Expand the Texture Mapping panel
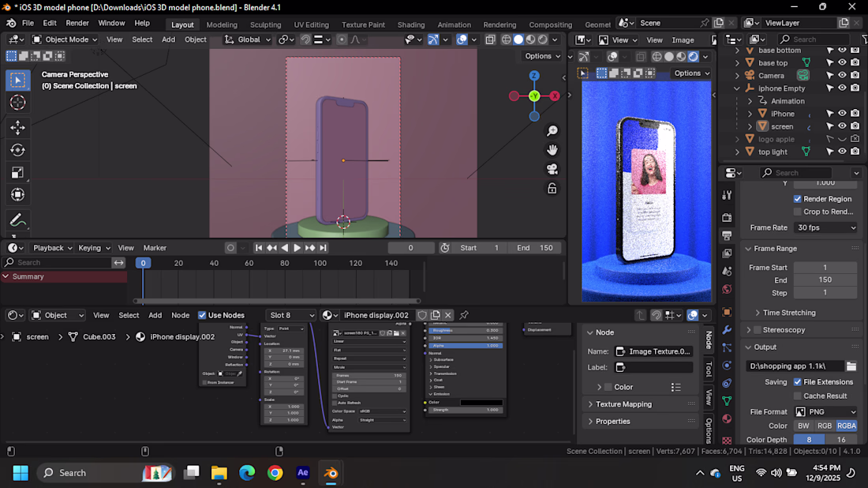 tap(623, 404)
